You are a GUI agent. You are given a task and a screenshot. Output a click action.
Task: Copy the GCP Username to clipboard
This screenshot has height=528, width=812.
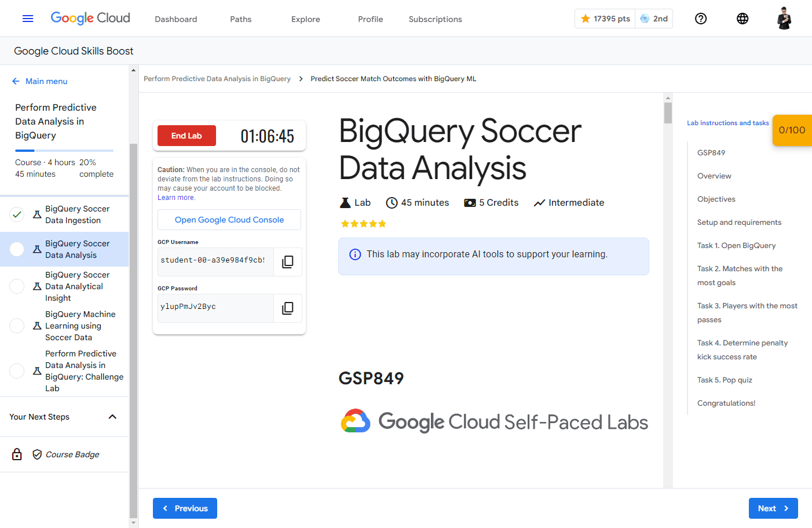(x=287, y=262)
